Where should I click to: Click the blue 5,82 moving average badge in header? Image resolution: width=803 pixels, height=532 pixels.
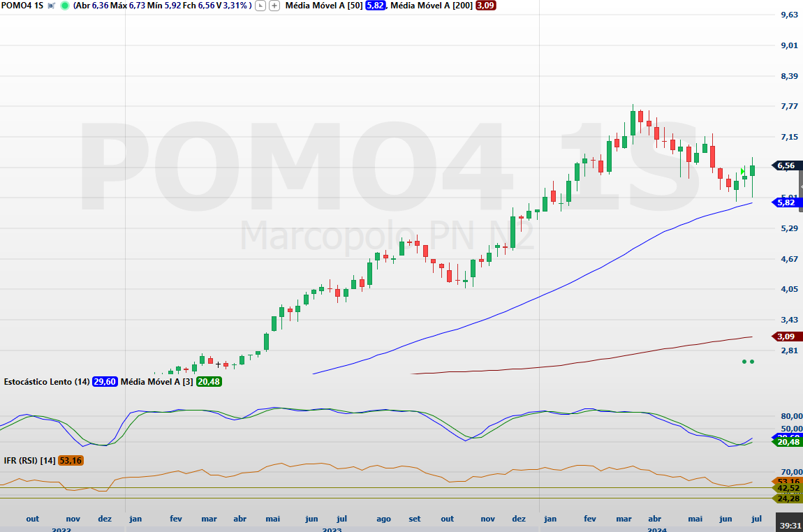pyautogui.click(x=375, y=6)
